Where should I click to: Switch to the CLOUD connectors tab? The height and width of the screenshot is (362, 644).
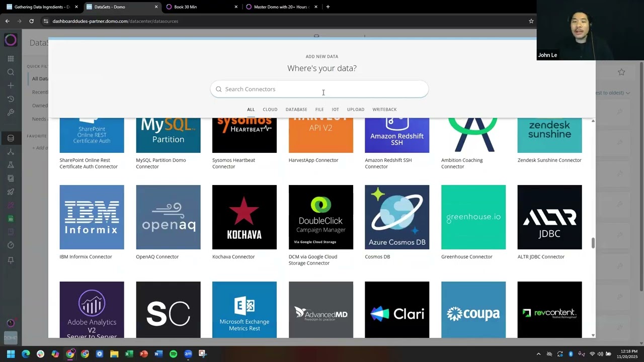270,109
